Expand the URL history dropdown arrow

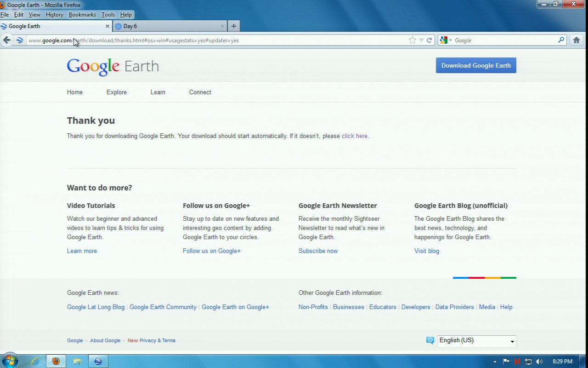[421, 40]
